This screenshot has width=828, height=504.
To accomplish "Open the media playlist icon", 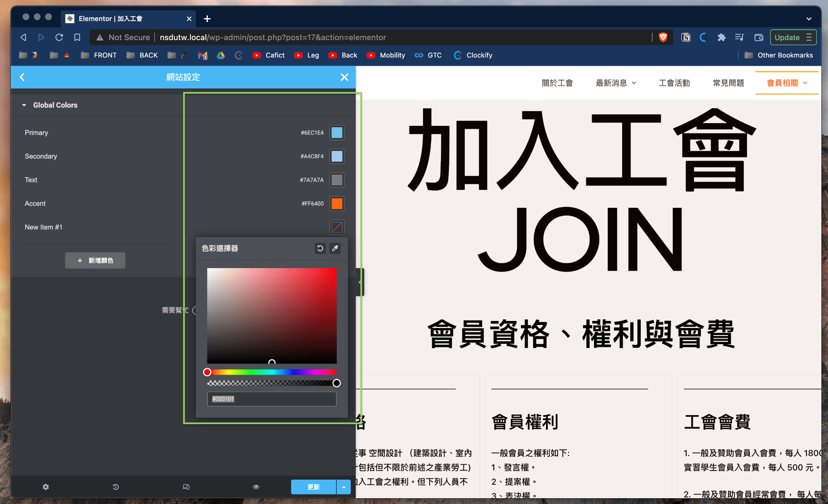I will [740, 37].
